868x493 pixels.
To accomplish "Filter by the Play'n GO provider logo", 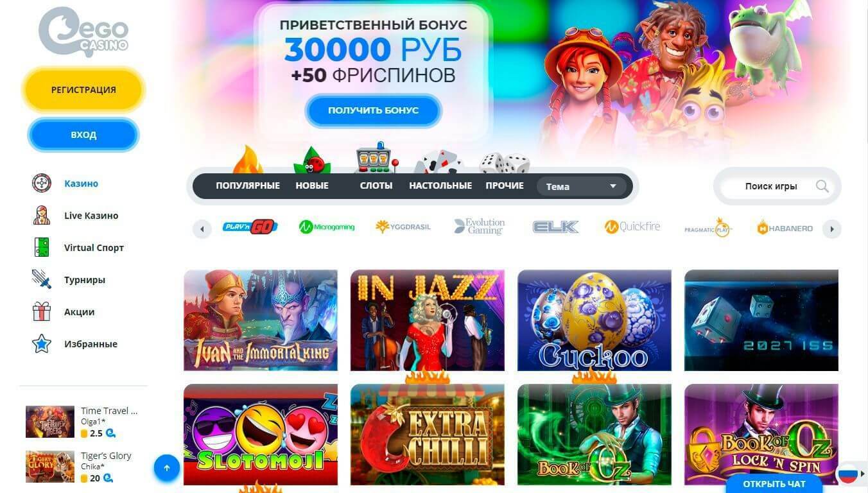I will [250, 226].
